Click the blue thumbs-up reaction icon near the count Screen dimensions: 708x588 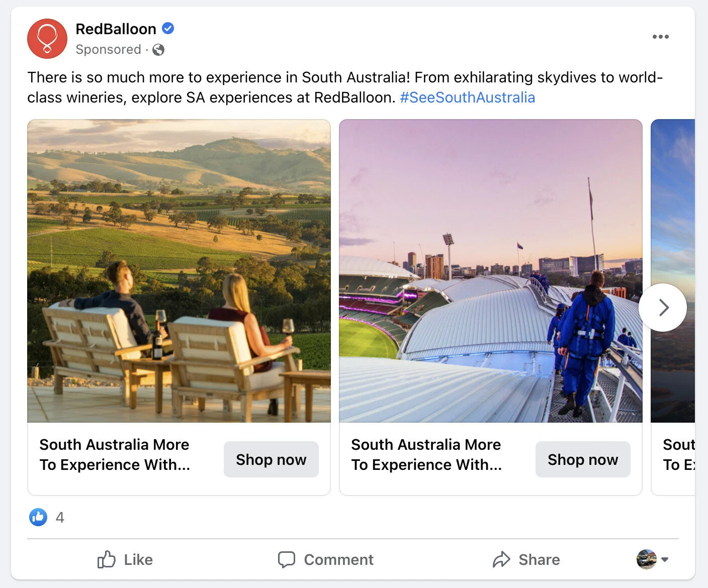(37, 517)
